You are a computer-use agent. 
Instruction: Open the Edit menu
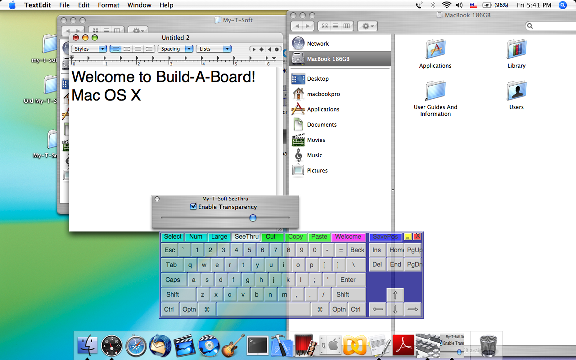(x=84, y=5)
